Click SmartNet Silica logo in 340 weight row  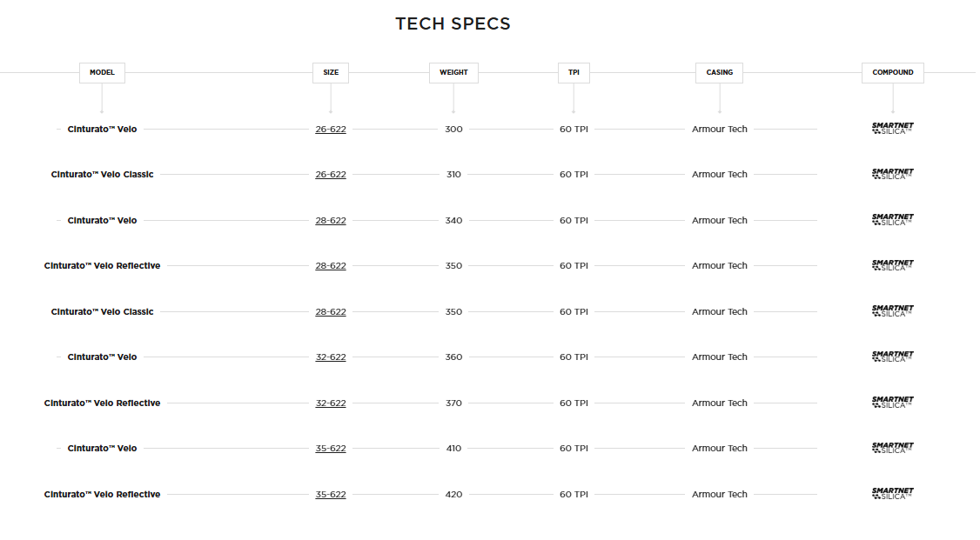(x=892, y=220)
